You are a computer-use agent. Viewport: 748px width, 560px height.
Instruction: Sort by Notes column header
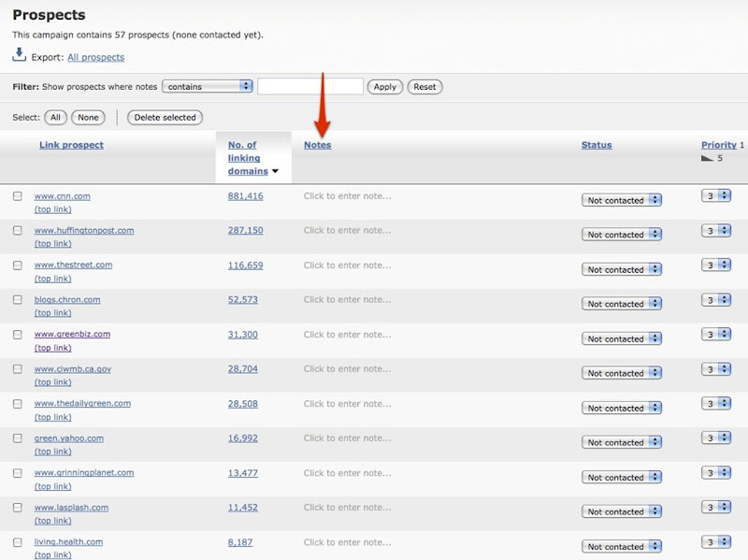(x=318, y=145)
